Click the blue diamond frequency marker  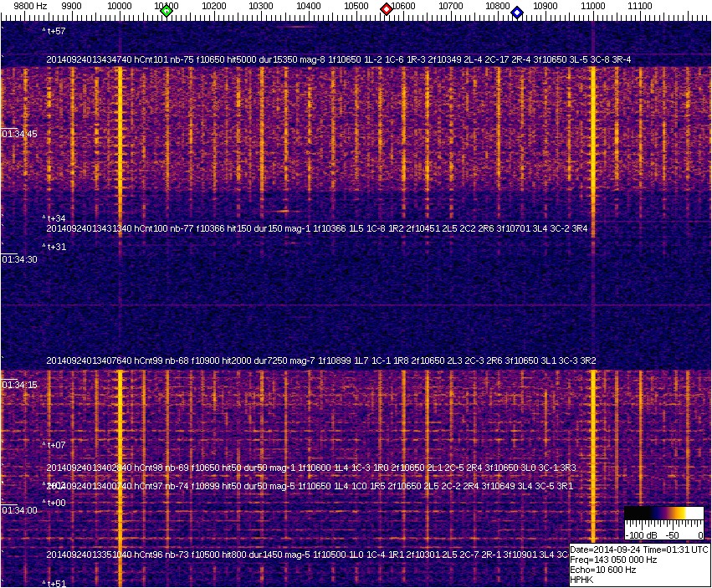(x=517, y=13)
